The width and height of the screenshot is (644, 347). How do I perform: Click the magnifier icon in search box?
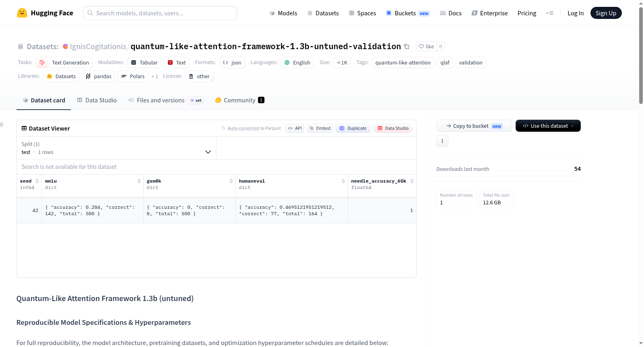click(90, 13)
